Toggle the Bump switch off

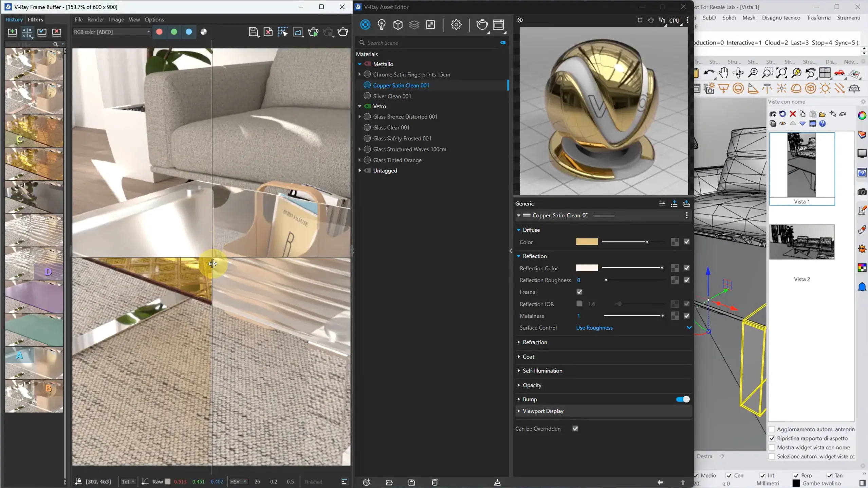coord(683,399)
